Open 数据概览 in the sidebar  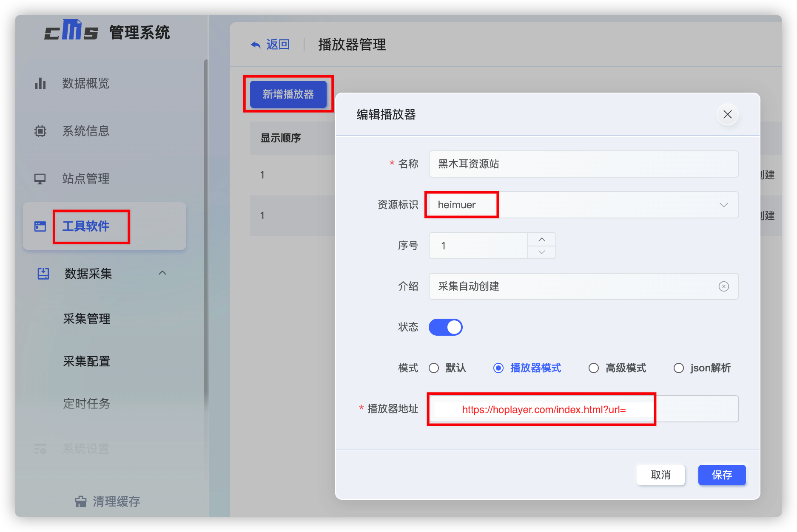point(86,83)
